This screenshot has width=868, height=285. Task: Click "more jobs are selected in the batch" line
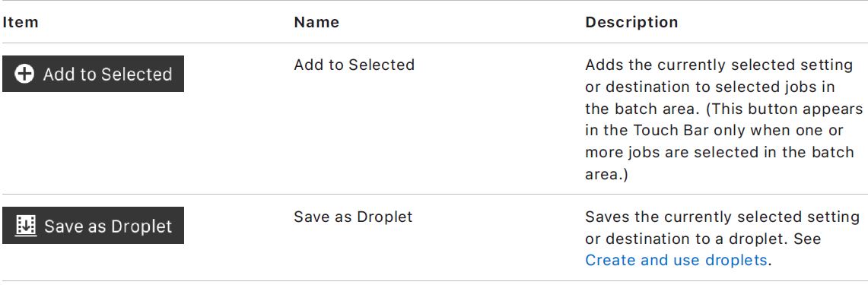pos(720,152)
